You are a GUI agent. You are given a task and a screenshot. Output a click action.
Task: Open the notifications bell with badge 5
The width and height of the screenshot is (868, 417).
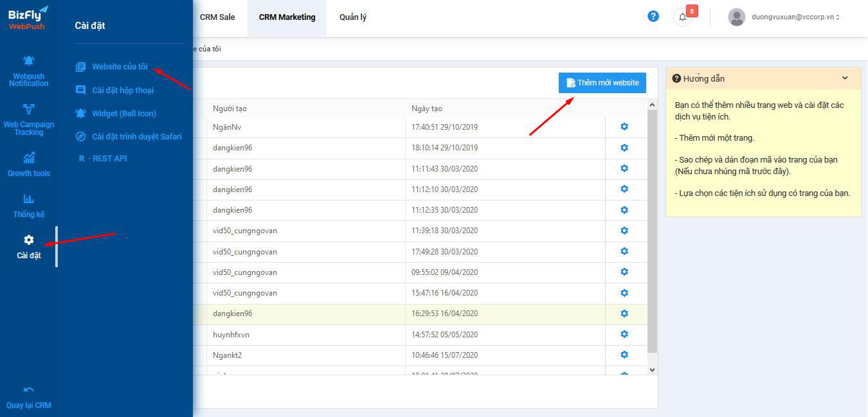(683, 17)
